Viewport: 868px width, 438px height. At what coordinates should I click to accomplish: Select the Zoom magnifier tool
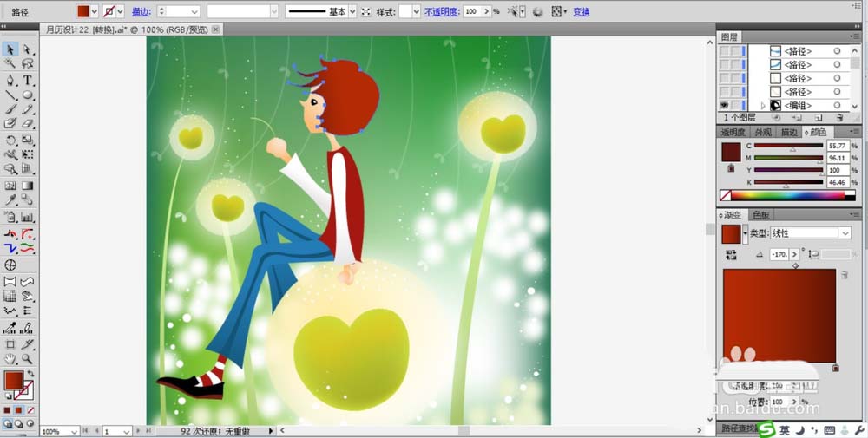point(27,359)
